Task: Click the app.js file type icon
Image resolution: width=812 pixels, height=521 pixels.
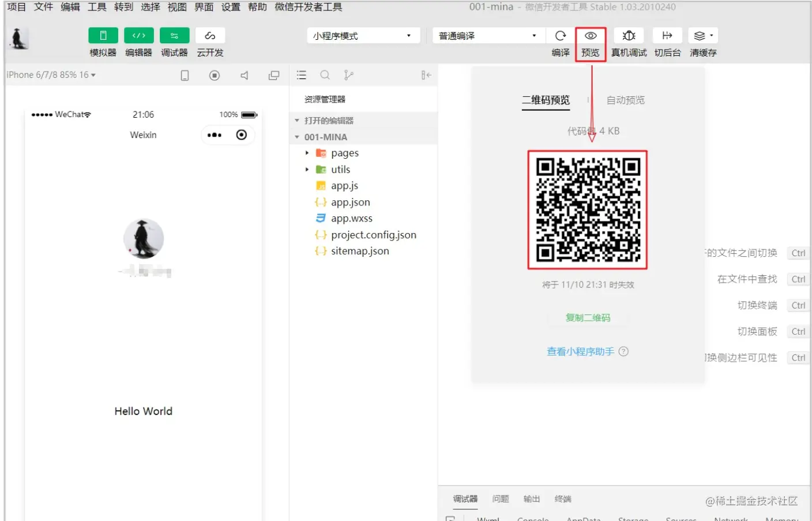Action: pyautogui.click(x=321, y=186)
